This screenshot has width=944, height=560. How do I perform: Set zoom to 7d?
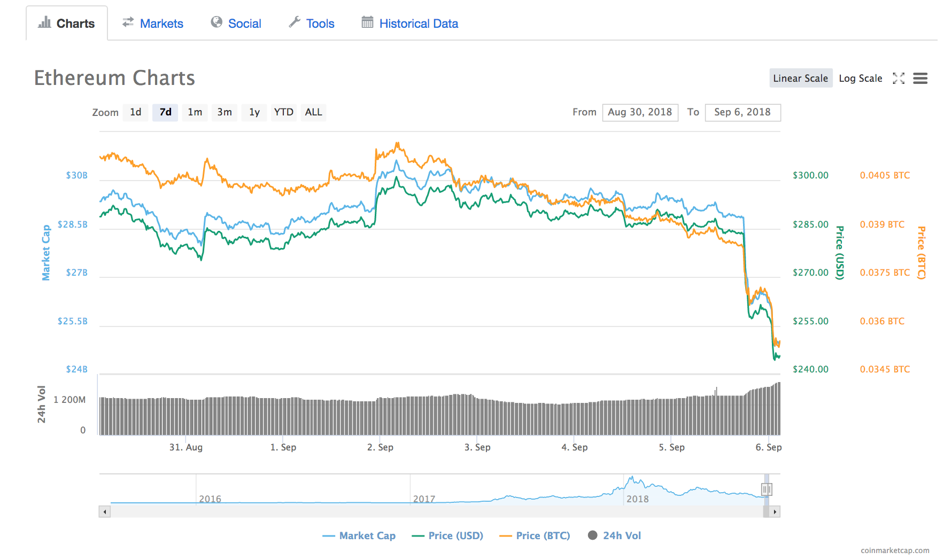165,112
